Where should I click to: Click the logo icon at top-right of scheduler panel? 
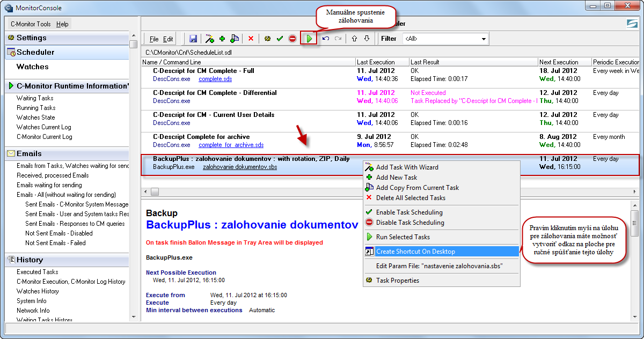point(632,24)
